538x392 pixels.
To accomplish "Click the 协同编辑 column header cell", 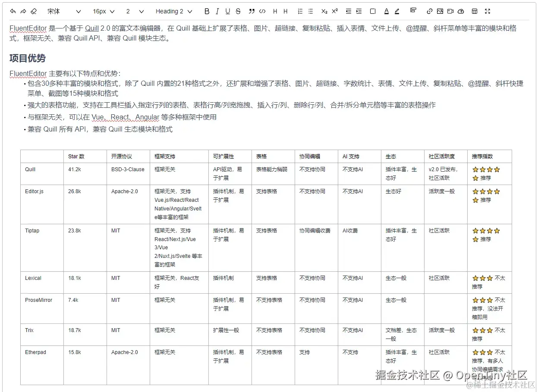I will (x=316, y=156).
